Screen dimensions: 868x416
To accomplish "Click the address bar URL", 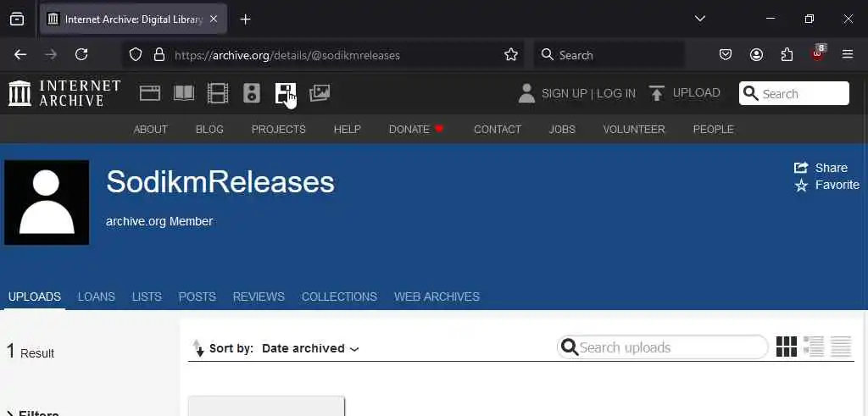I will click(287, 55).
